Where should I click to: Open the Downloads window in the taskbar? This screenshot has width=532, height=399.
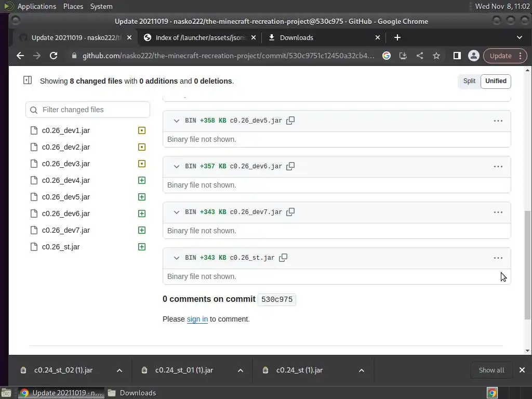[x=132, y=393]
